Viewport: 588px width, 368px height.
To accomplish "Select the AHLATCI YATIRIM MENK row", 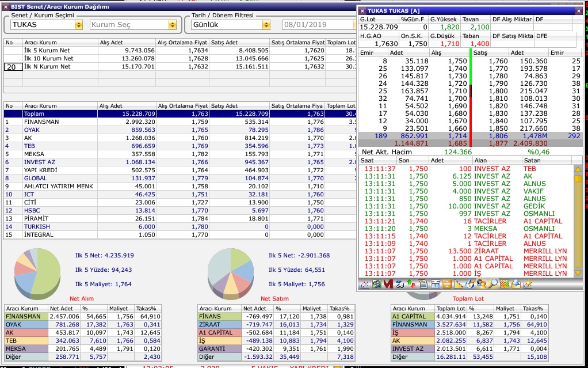I will click(180, 186).
